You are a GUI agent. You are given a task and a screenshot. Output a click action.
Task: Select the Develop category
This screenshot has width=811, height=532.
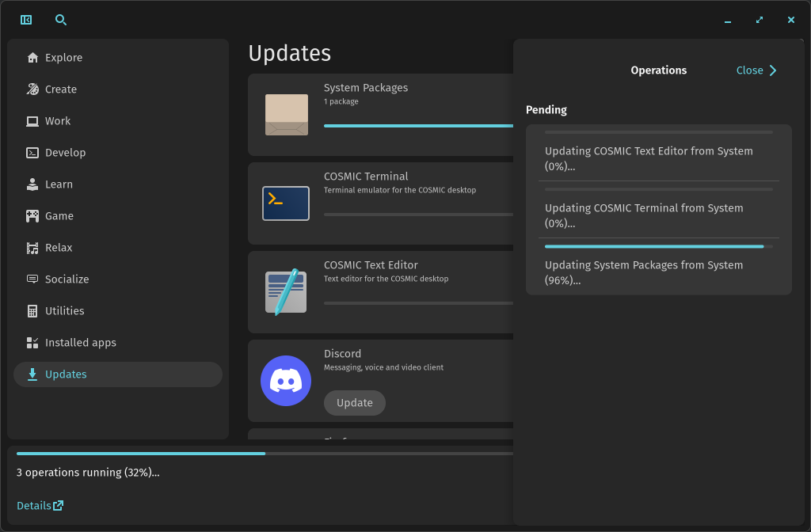[x=65, y=153]
